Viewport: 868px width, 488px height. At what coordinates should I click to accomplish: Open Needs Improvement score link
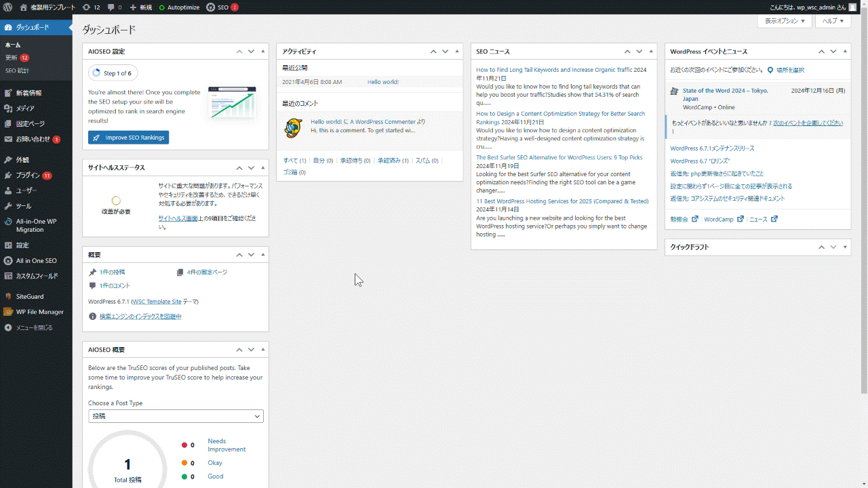pyautogui.click(x=226, y=445)
